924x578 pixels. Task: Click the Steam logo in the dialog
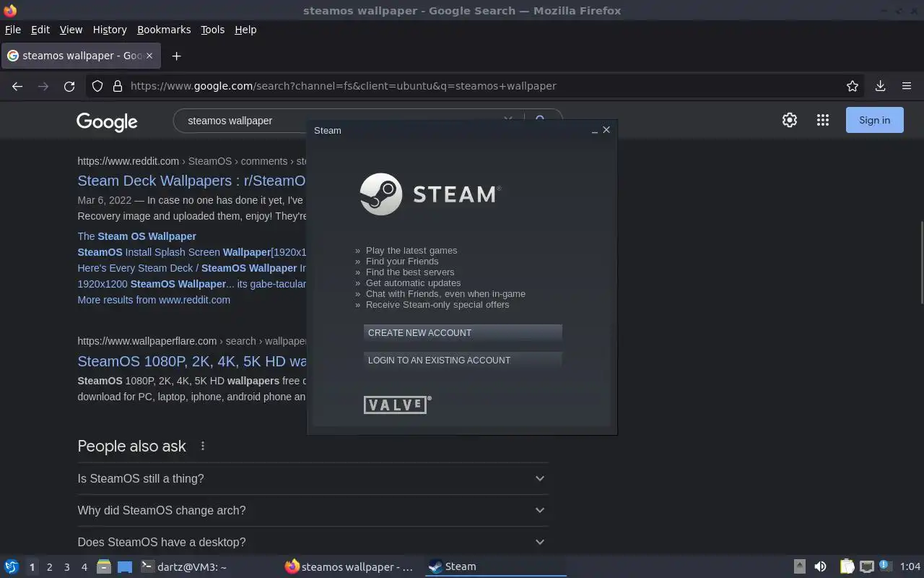pos(430,194)
